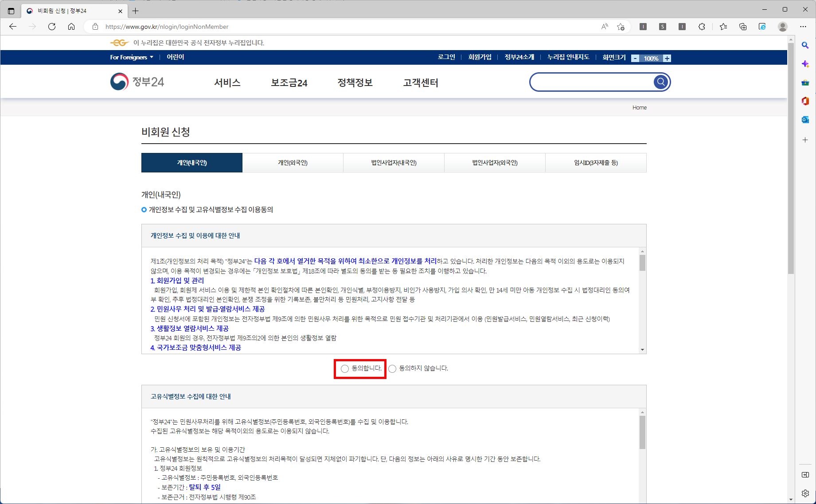Viewport: 816px width, 504px height.
Task: Click the magnifier search button in site header
Action: 660,82
